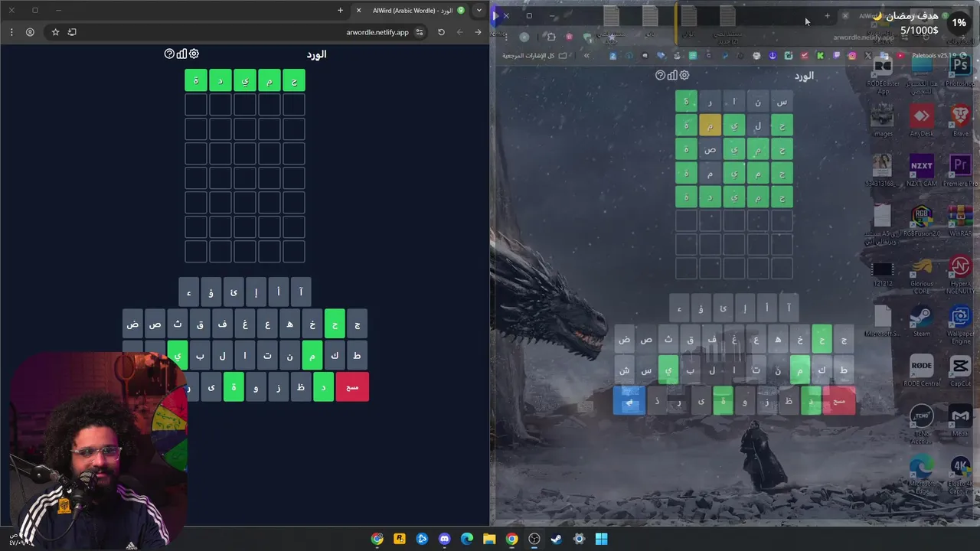Open Wallpaper Engine desktop shortcut
This screenshot has height=551, width=980.
[960, 324]
